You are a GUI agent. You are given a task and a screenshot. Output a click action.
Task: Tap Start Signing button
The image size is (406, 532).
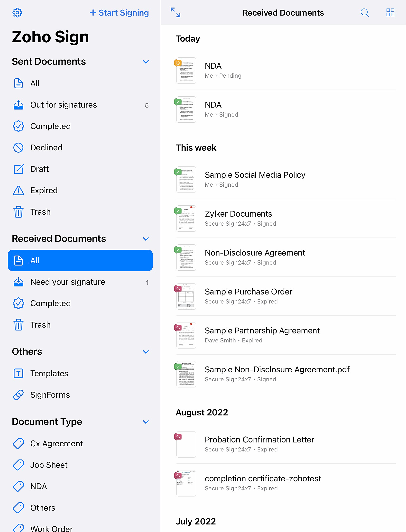(119, 13)
